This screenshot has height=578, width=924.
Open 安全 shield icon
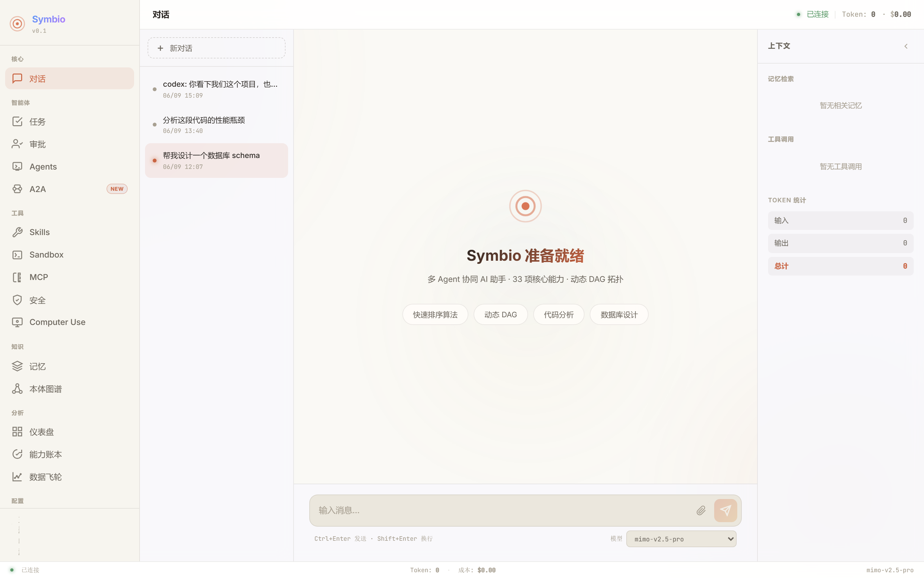[x=17, y=300]
